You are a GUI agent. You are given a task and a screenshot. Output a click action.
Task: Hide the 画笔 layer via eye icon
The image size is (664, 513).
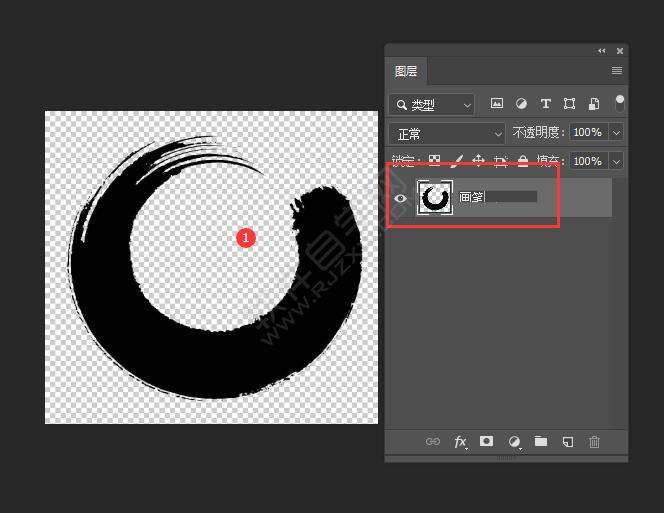tap(400, 198)
